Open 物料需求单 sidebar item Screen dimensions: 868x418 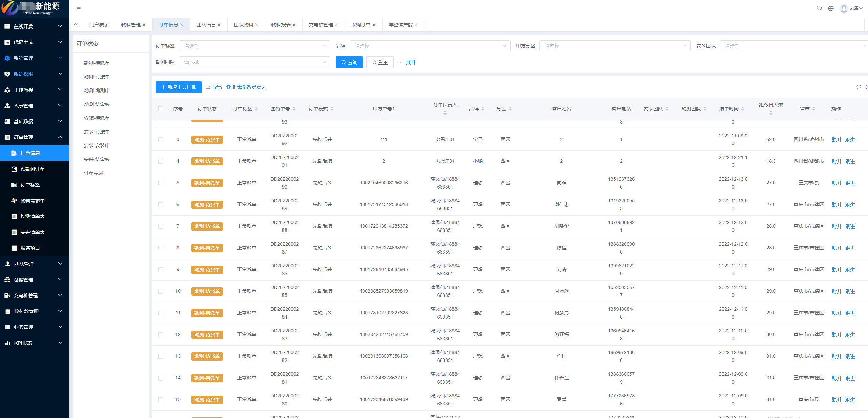35,201
